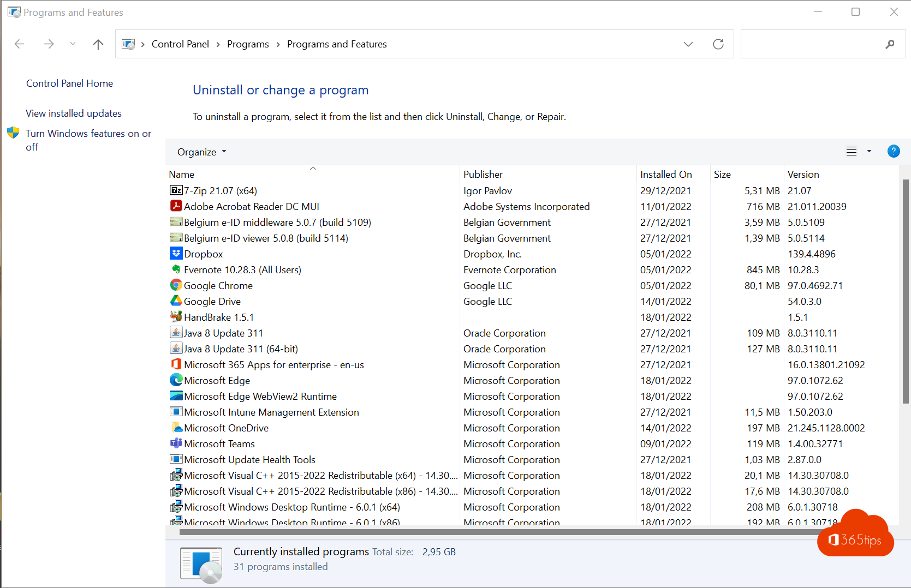Viewport: 911px width, 588px height.
Task: Select Microsoft Teams program name
Action: pos(219,444)
